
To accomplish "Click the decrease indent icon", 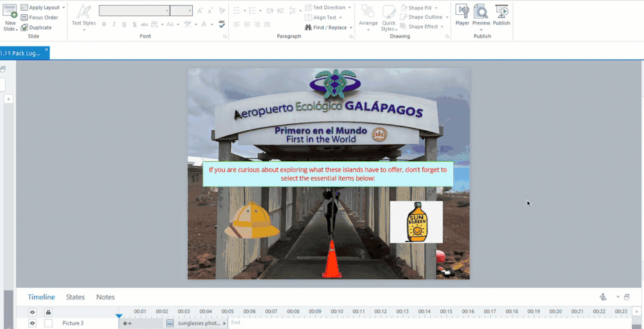I will 270,11.
